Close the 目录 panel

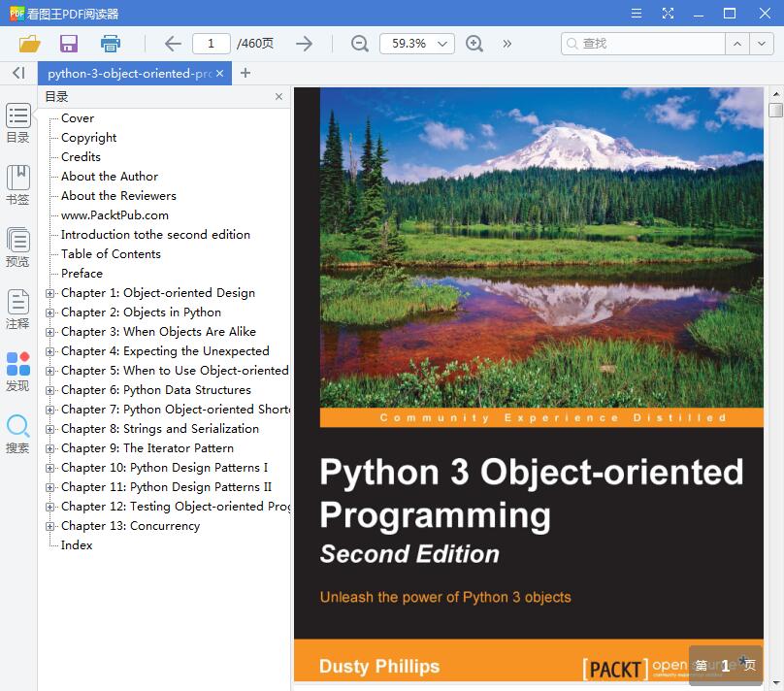(x=279, y=96)
